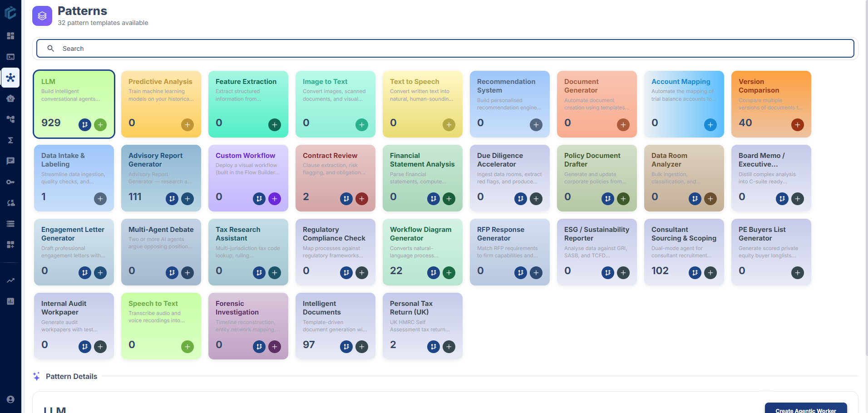
Task: Click the fork icon on Contract Review card
Action: [x=346, y=199]
